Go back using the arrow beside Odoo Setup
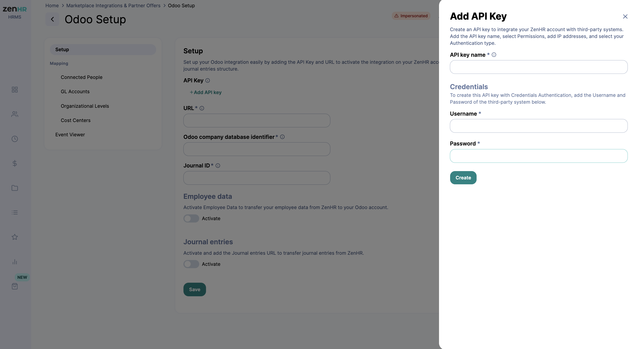644x349 pixels. [x=52, y=19]
